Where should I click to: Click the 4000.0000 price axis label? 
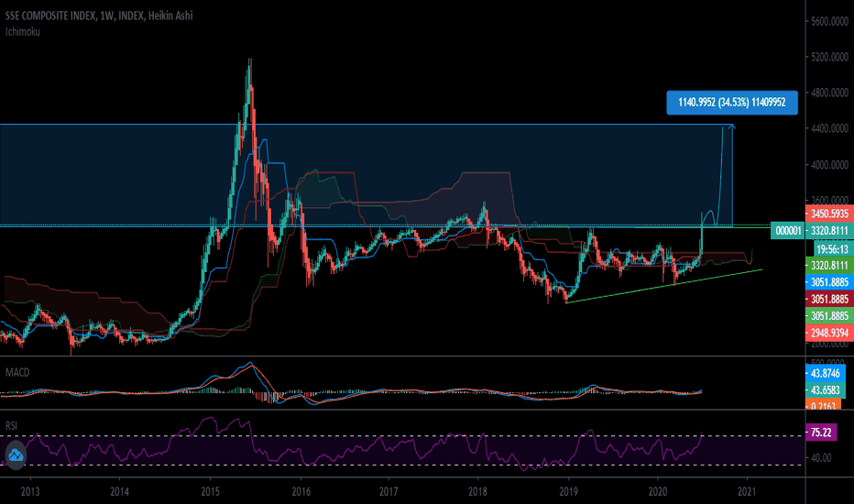[829, 165]
